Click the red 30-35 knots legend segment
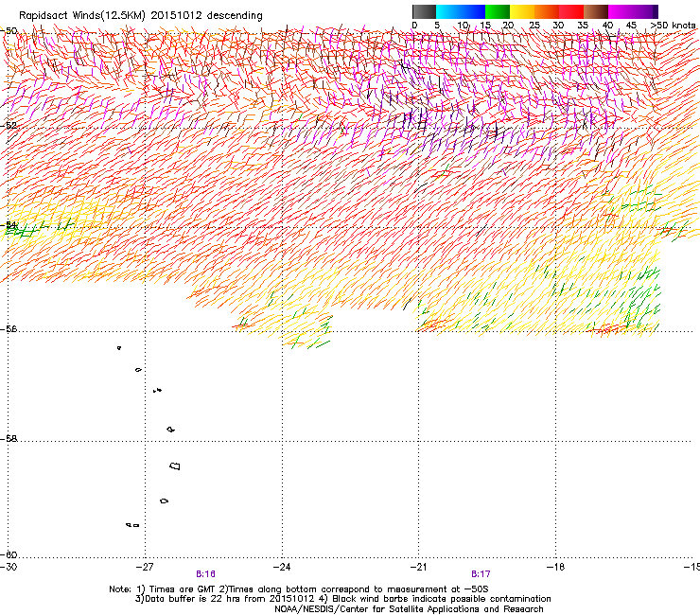This screenshot has height=615, width=700. [571, 11]
